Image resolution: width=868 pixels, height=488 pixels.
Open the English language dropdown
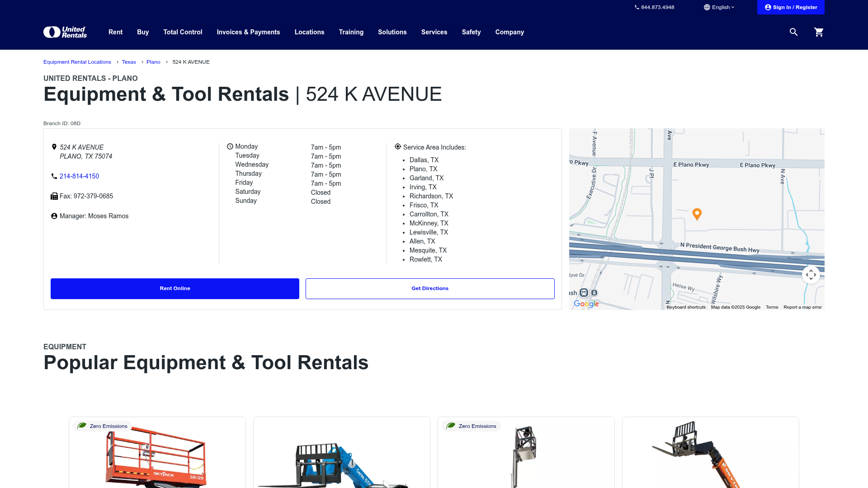tap(719, 7)
